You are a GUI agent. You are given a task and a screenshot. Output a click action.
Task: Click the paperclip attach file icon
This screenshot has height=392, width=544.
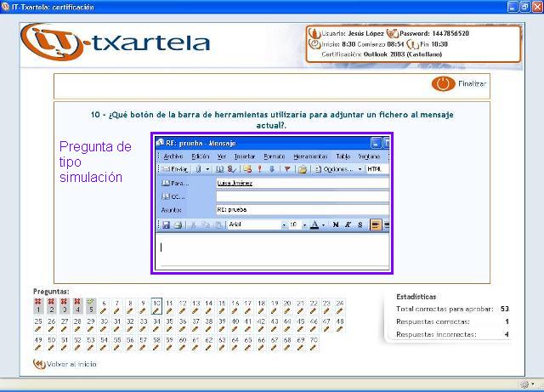[199, 169]
